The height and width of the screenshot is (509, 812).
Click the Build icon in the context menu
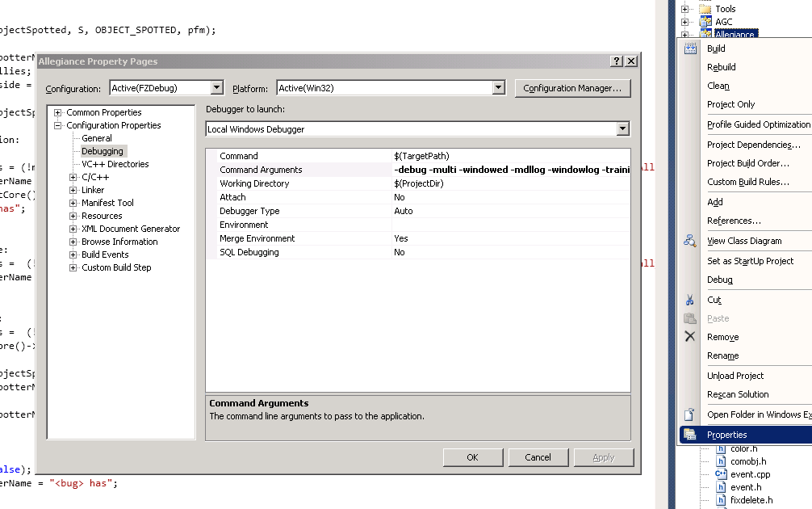pyautogui.click(x=690, y=49)
